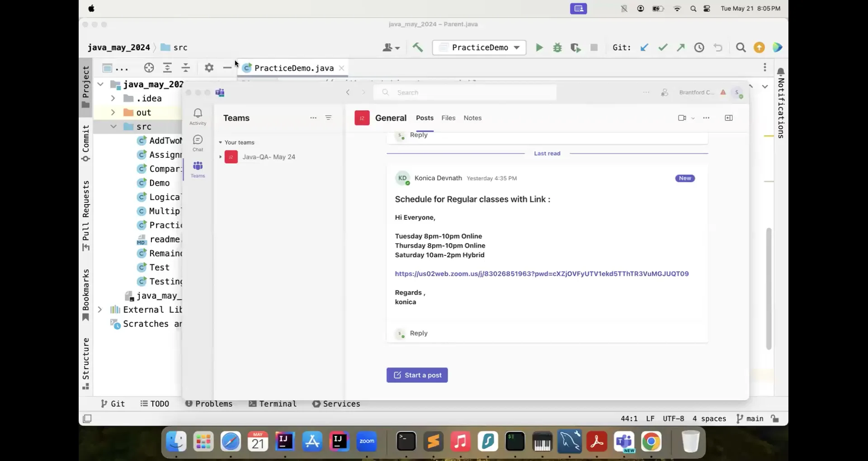868x461 pixels.
Task: Open Zoom from the Dock
Action: tap(367, 442)
